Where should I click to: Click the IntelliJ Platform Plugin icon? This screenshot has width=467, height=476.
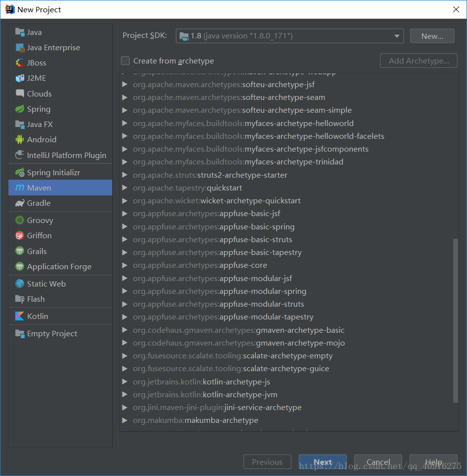pos(20,155)
